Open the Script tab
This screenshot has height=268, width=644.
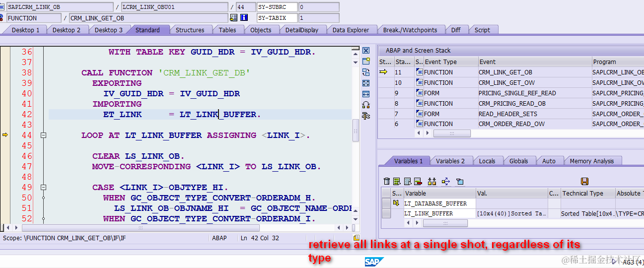tap(483, 30)
